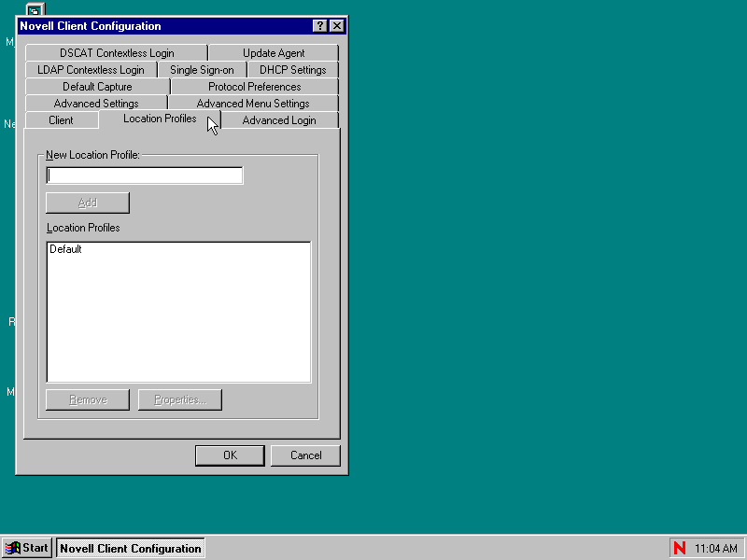
Task: Open profile Properties button
Action: coord(180,400)
